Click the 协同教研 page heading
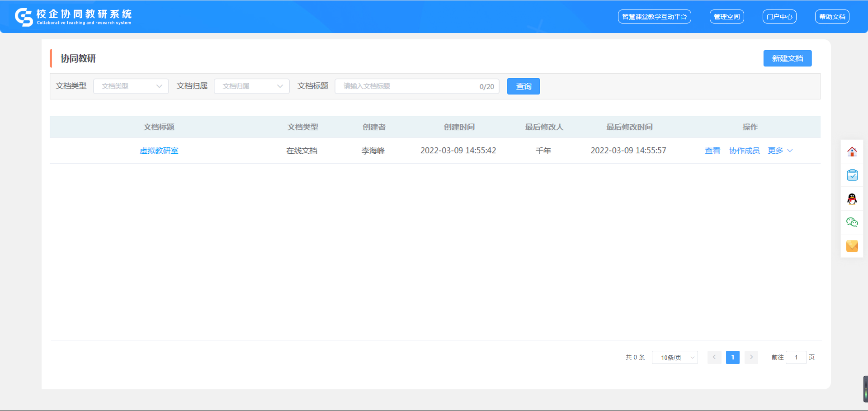868x411 pixels. [78, 58]
